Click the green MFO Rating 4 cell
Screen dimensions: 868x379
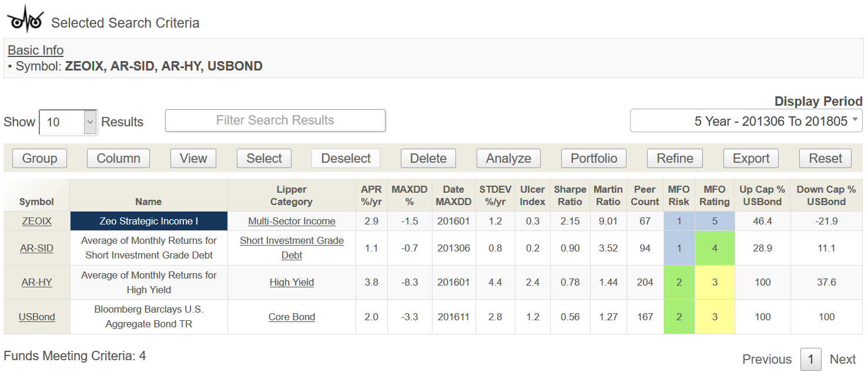coord(715,248)
